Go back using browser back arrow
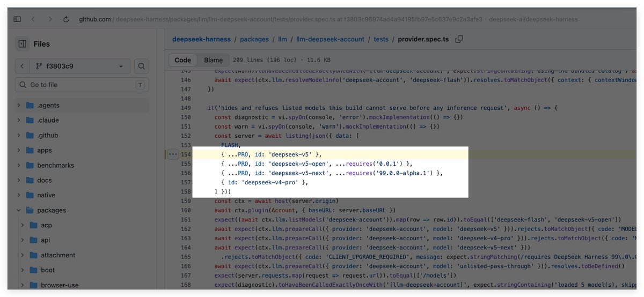This screenshot has height=297, width=644. (33, 19)
